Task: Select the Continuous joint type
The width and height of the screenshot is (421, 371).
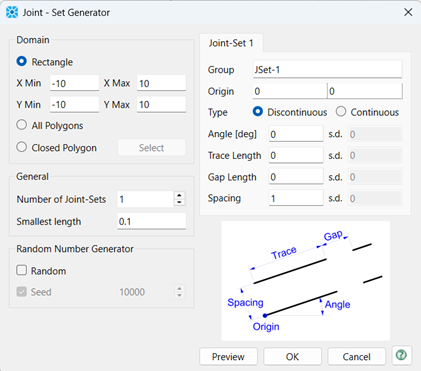Action: click(x=341, y=112)
